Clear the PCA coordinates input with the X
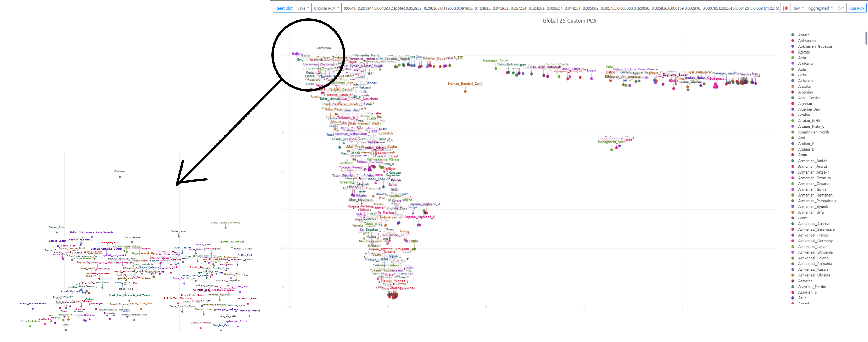 (x=777, y=8)
